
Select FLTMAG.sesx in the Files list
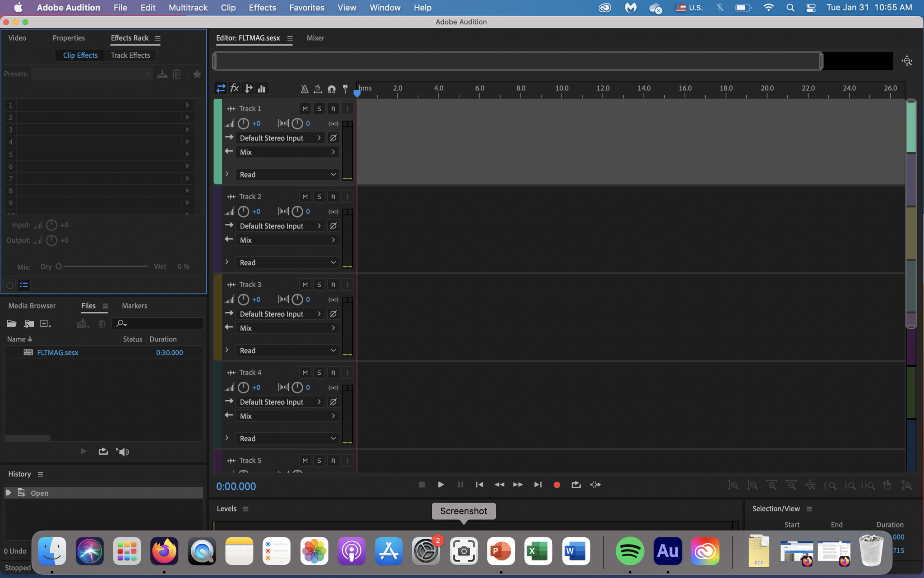pos(57,353)
